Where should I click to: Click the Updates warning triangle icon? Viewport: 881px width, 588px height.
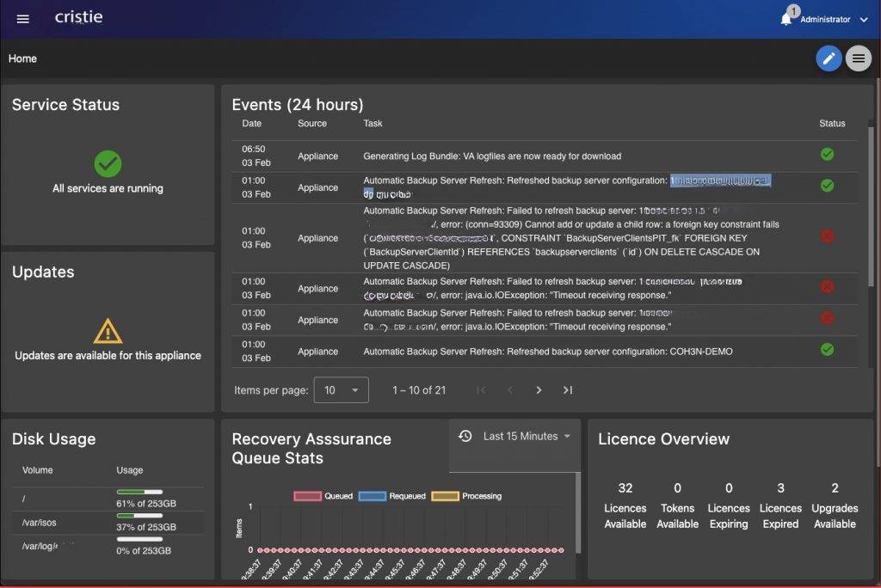tap(108, 331)
